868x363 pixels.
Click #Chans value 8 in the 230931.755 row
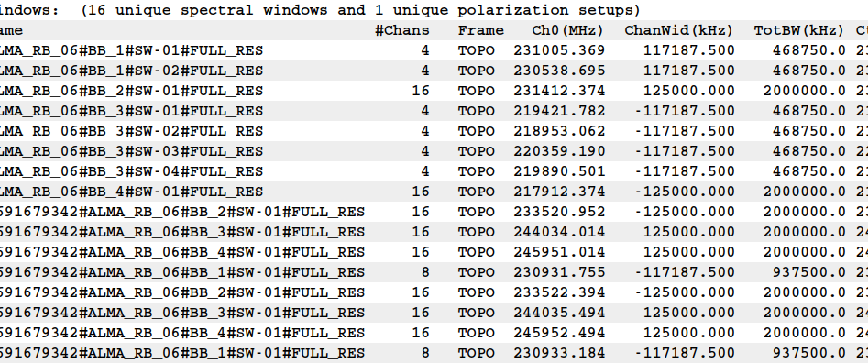click(424, 272)
